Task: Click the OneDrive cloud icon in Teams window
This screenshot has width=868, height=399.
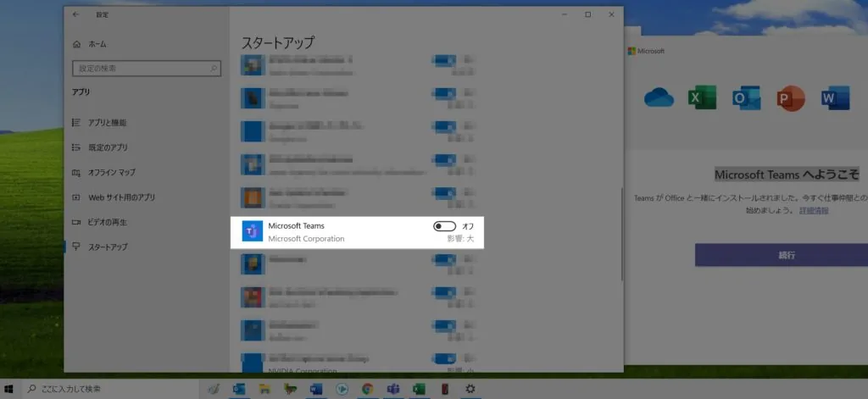Action: (x=659, y=98)
